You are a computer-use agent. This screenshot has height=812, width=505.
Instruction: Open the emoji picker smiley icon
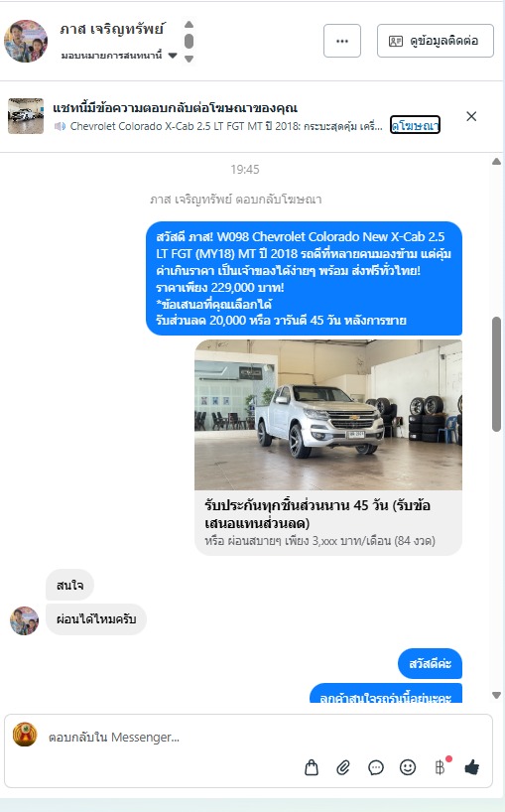click(x=408, y=767)
